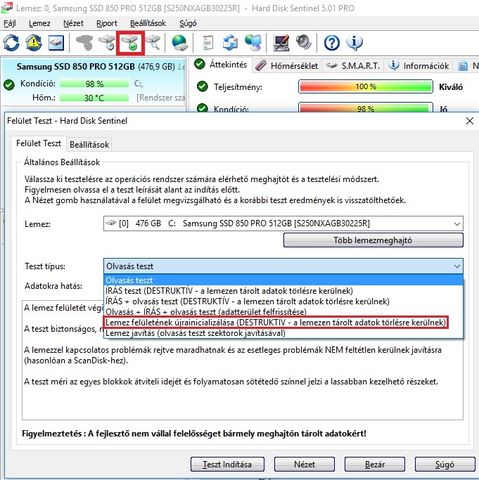Open the Fájl menu
Image resolution: width=479 pixels, height=480 pixels.
click(x=10, y=23)
